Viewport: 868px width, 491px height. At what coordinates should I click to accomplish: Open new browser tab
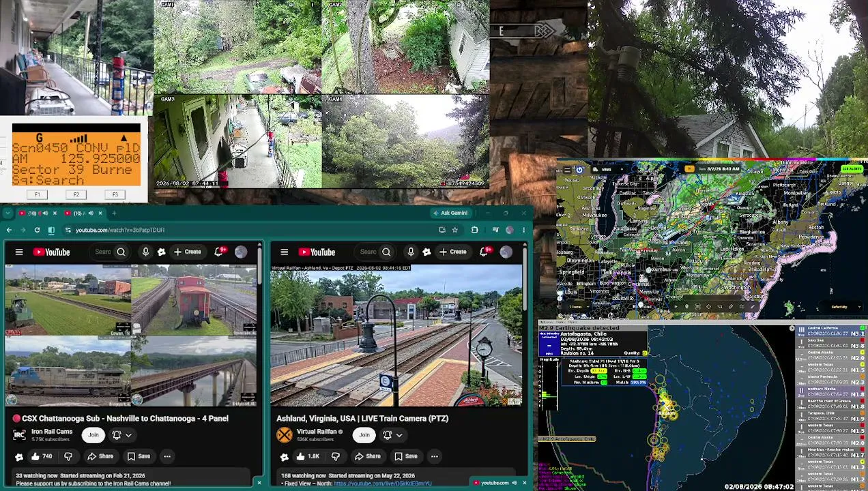coord(115,213)
